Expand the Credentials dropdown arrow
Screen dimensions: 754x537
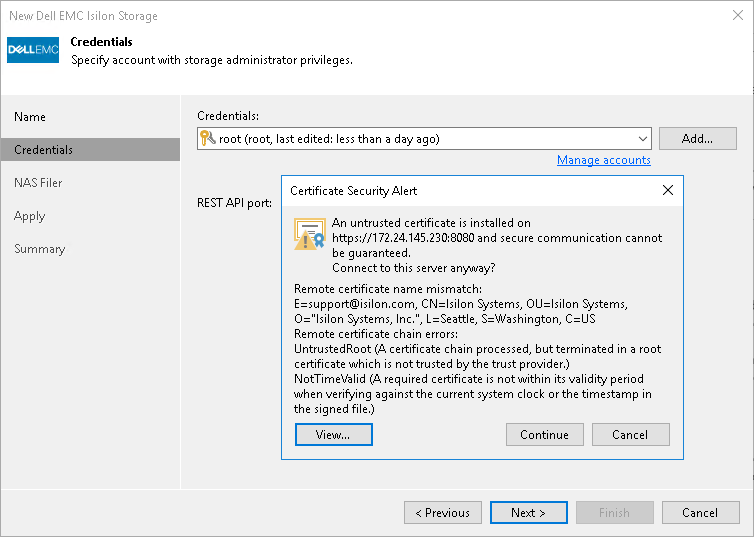click(x=642, y=139)
